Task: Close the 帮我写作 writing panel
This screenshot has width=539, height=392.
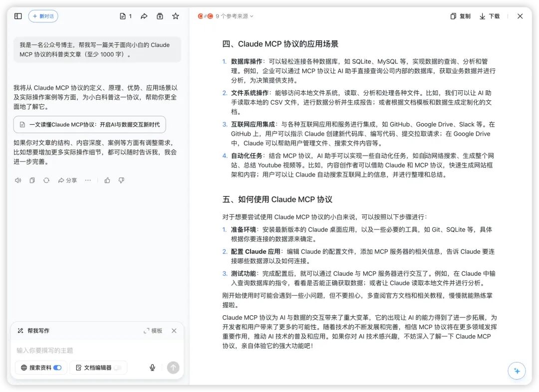Action: coord(174,331)
